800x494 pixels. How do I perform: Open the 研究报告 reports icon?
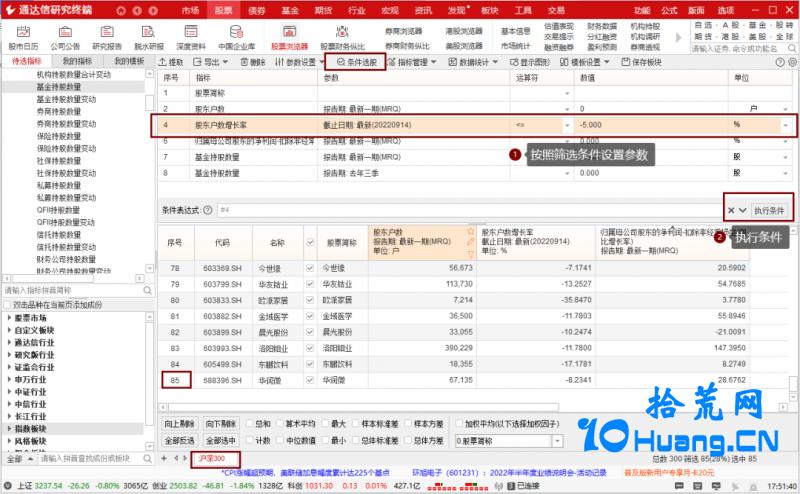107,32
